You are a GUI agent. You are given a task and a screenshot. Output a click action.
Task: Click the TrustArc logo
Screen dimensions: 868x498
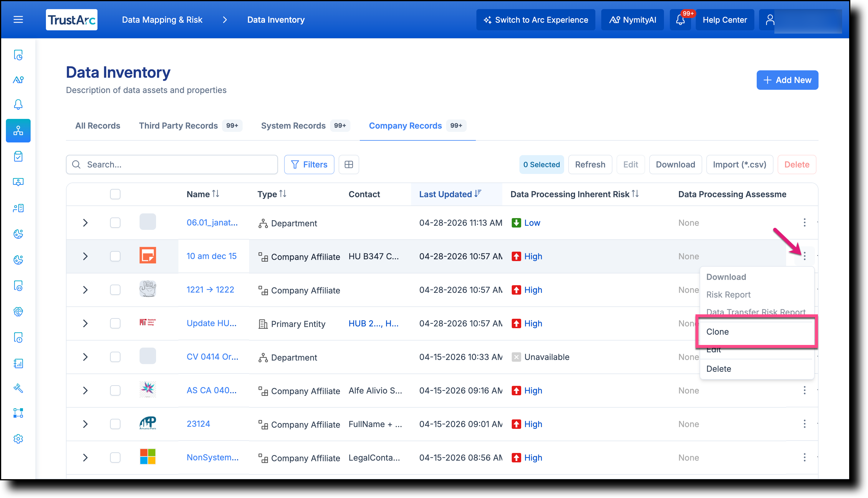point(72,20)
